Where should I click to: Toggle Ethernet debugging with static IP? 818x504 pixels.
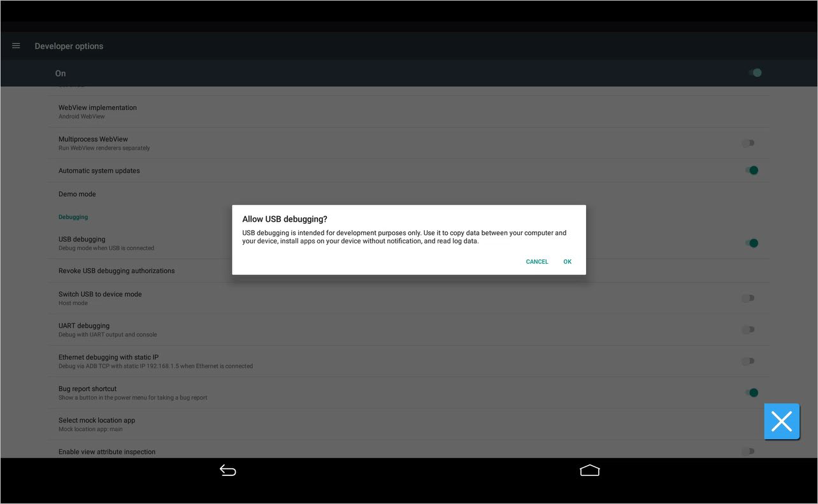click(x=749, y=361)
